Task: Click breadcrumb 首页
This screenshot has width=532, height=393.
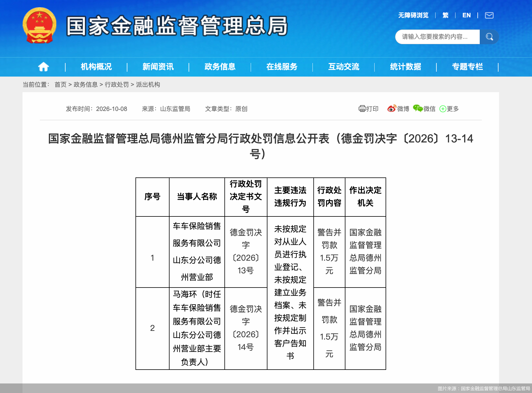Action: [60, 84]
